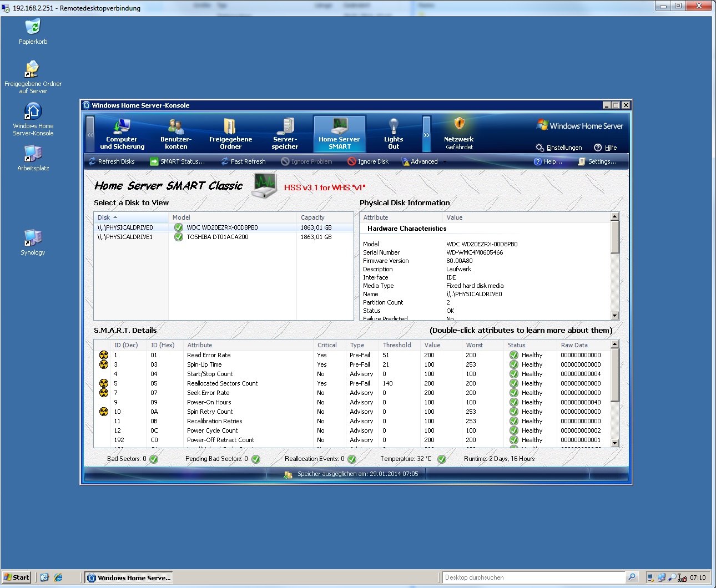
Task: Open the Lights Out tab
Action: pyautogui.click(x=394, y=134)
